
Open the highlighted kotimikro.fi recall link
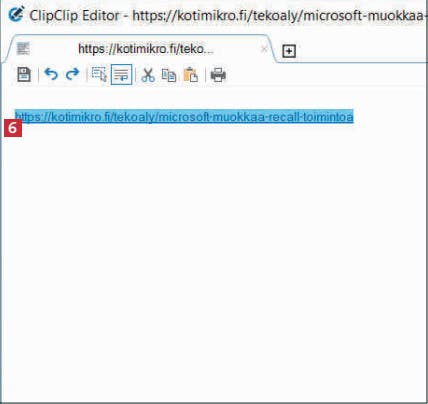(x=184, y=117)
